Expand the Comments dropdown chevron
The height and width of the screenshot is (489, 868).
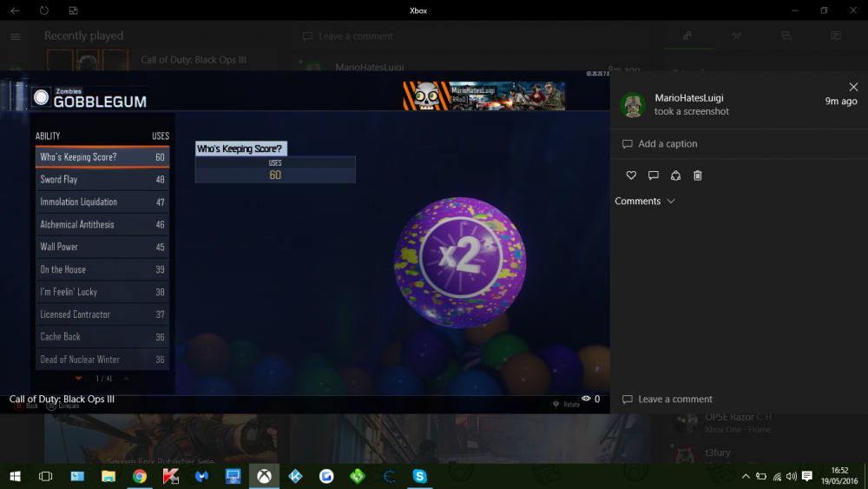pyautogui.click(x=670, y=202)
